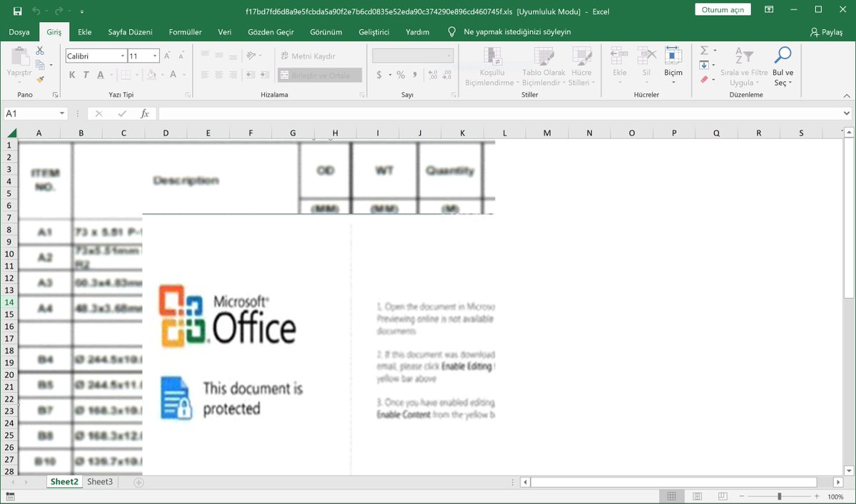856x504 pixels.
Task: Click the decrease font size icon
Action: coord(180,56)
